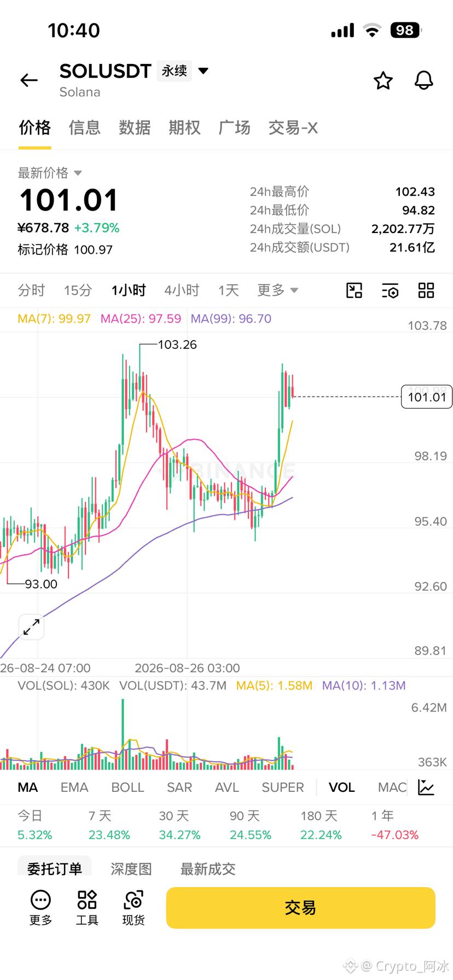Open the 最新成交 recent trades tab
Image resolution: width=453 pixels, height=980 pixels.
pos(208,869)
